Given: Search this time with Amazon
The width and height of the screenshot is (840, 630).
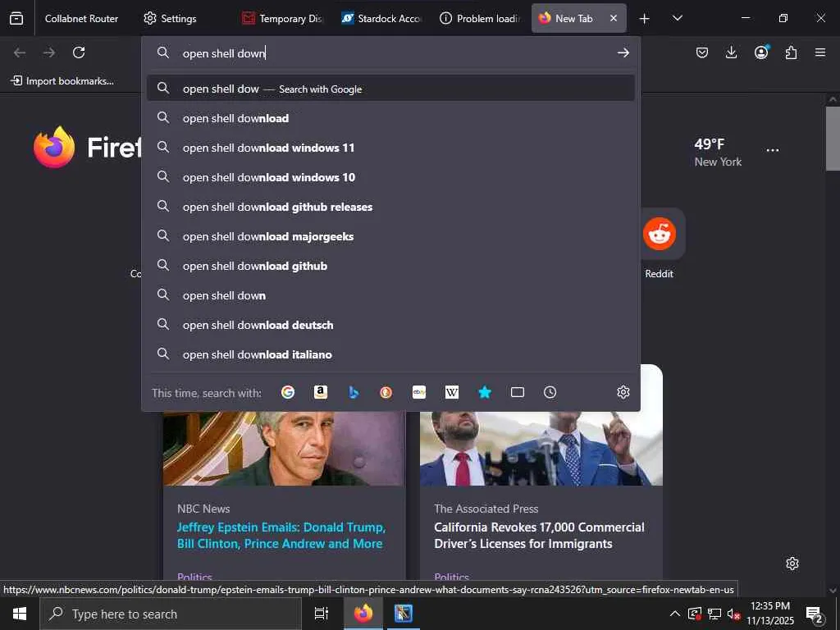Looking at the screenshot, I should [x=321, y=392].
